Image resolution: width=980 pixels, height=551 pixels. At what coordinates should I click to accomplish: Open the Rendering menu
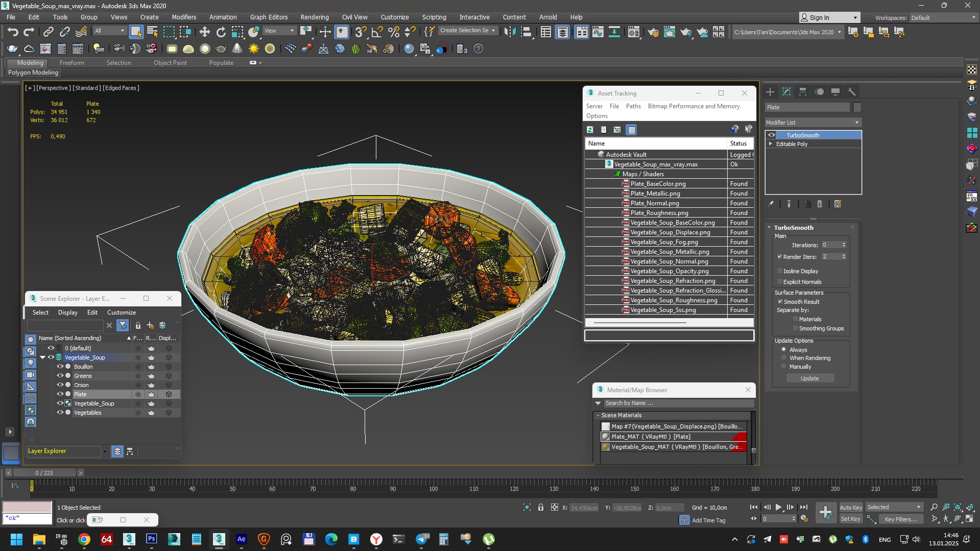[314, 17]
